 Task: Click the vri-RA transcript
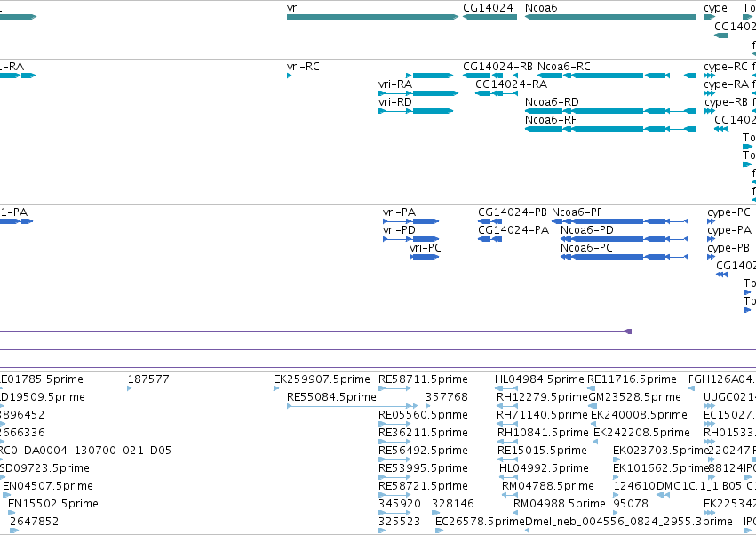pyautogui.click(x=418, y=93)
